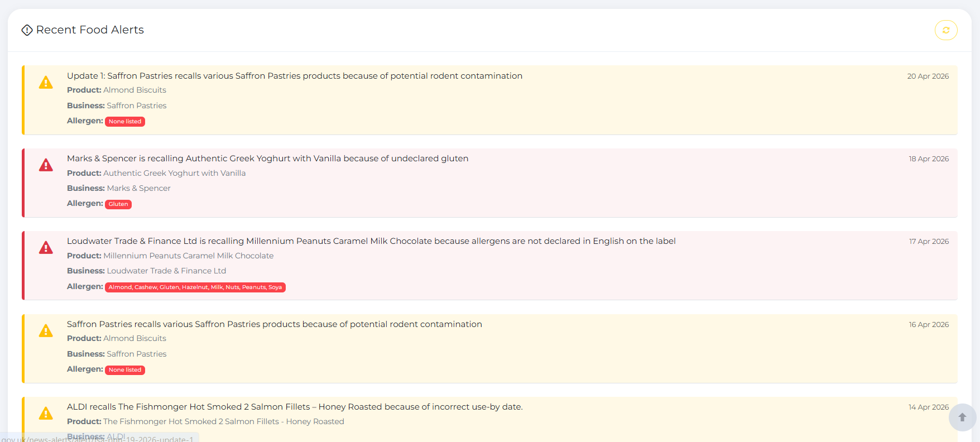Click the Gluten allergen badge
This screenshot has width=980, height=442.
(x=118, y=204)
